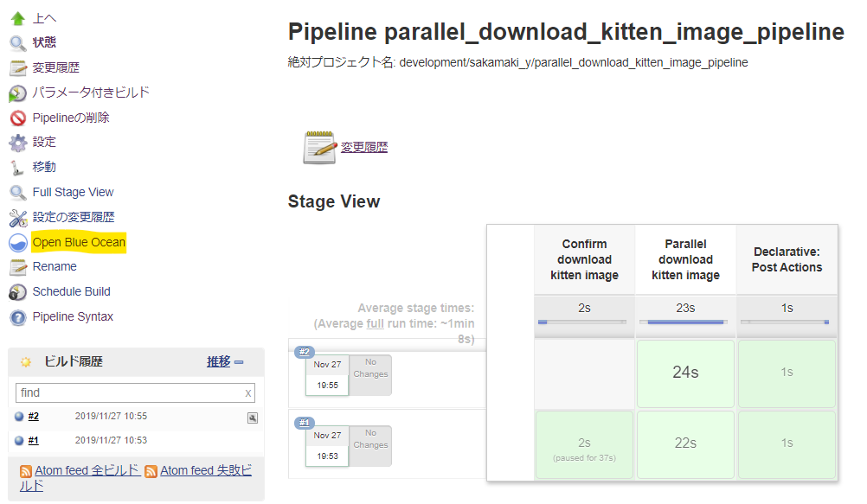Viewport: 867px width, 504px height.
Task: Click the build with parameters icon
Action: pos(17,93)
